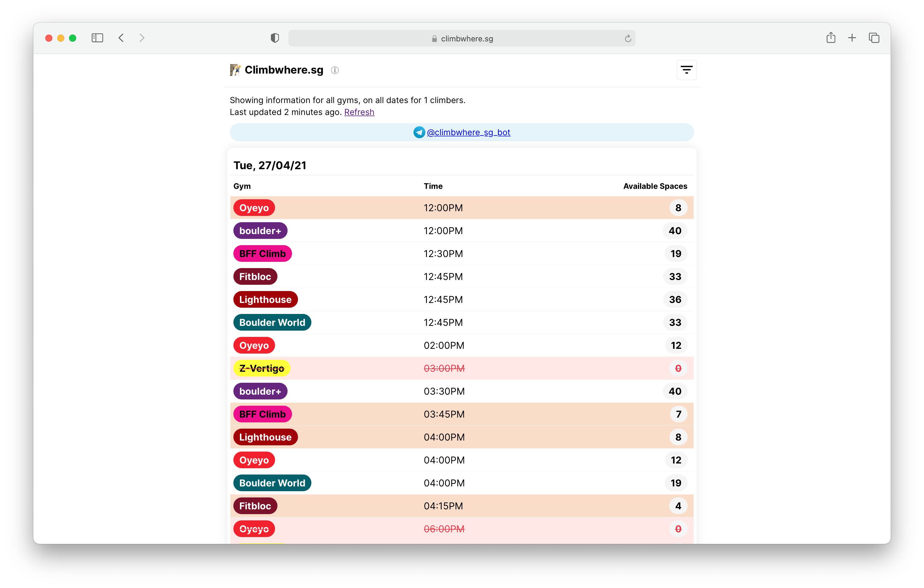Click 36 spaces for Lighthouse 12:45PM
This screenshot has height=588, width=924.
click(x=675, y=300)
